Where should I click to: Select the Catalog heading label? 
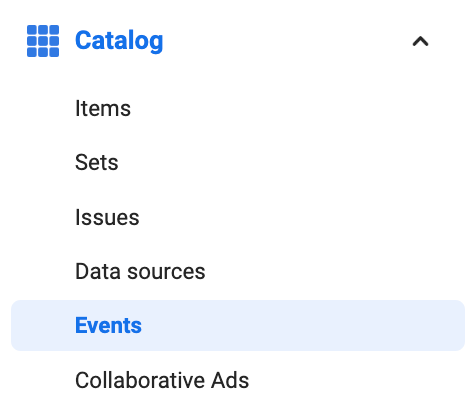119,41
